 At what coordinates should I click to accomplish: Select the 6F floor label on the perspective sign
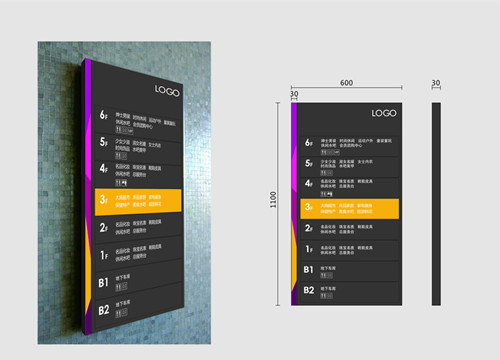tap(103, 115)
